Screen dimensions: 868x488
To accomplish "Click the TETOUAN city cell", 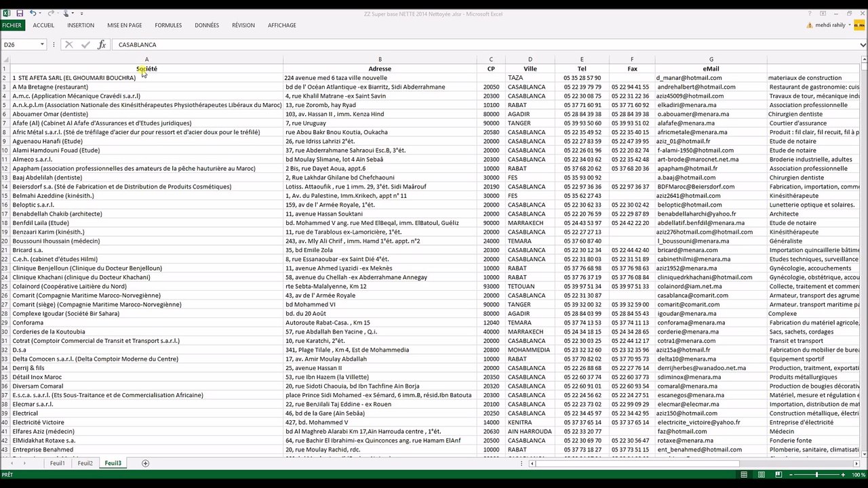I will tap(530, 287).
